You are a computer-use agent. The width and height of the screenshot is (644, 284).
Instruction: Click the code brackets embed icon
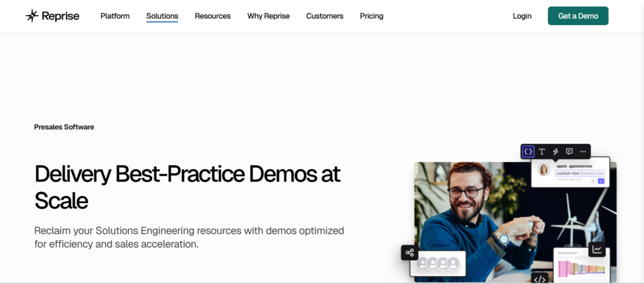point(539,278)
